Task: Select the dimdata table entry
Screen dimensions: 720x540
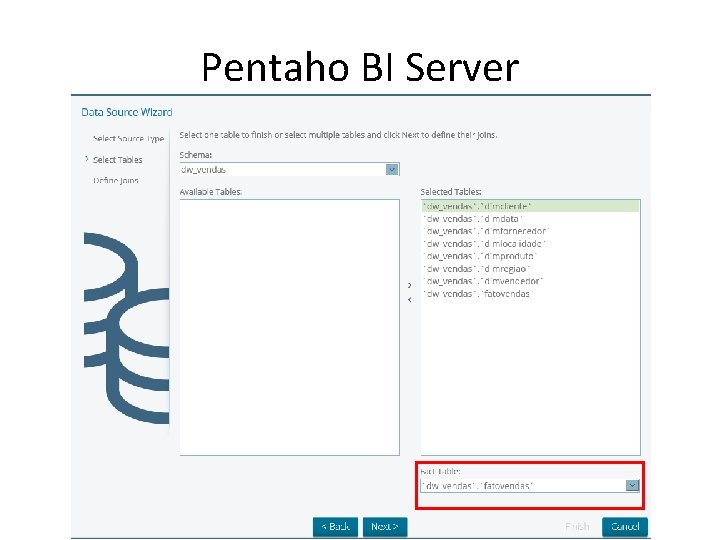Action: coord(530,219)
